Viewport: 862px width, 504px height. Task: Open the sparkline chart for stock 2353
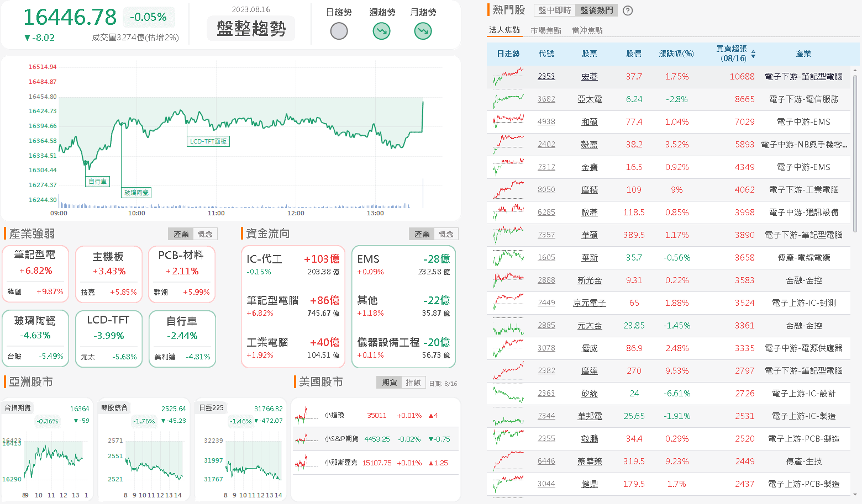(508, 76)
